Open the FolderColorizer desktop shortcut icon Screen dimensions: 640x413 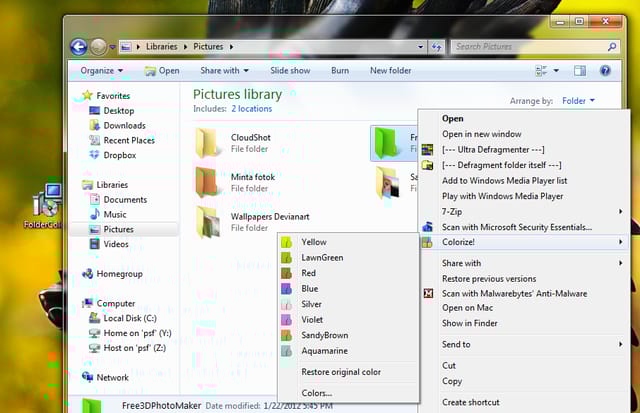coord(47,202)
